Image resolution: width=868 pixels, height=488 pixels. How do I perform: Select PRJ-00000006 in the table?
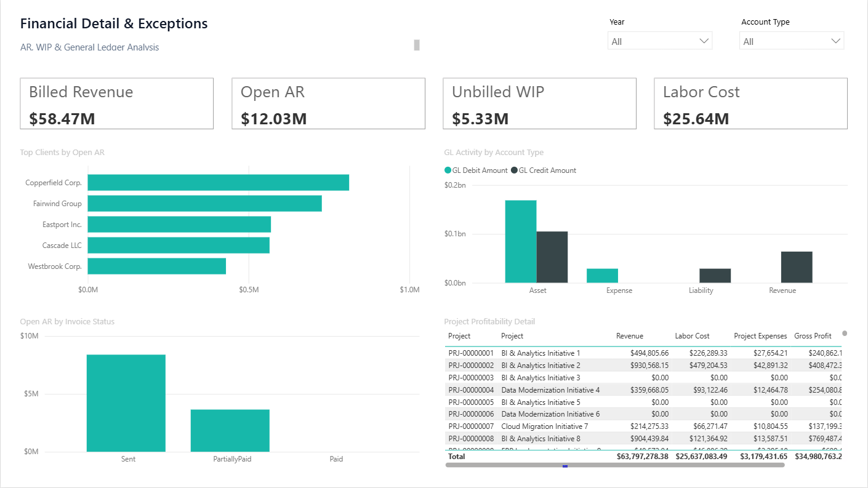[471, 414]
